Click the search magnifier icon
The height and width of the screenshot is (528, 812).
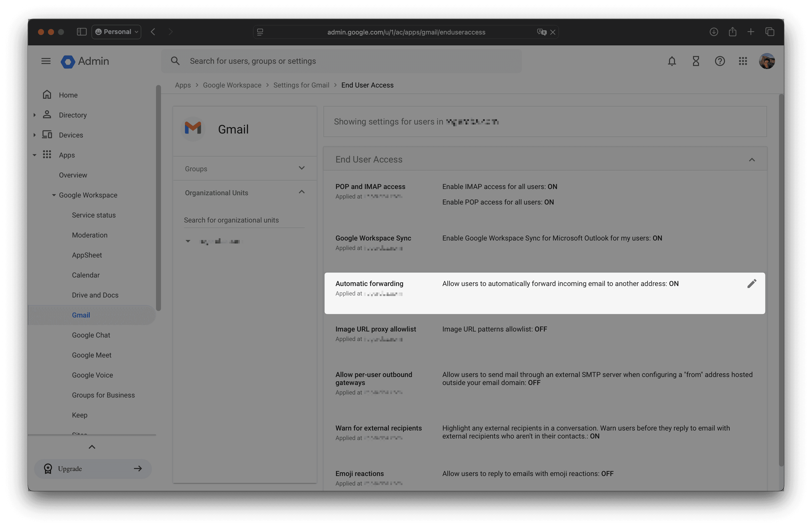click(175, 61)
